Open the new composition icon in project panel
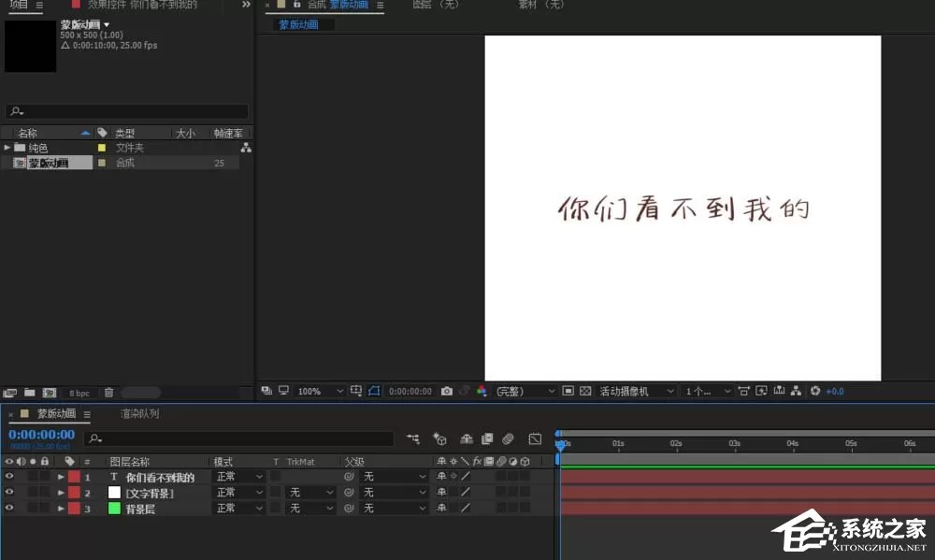 49,393
